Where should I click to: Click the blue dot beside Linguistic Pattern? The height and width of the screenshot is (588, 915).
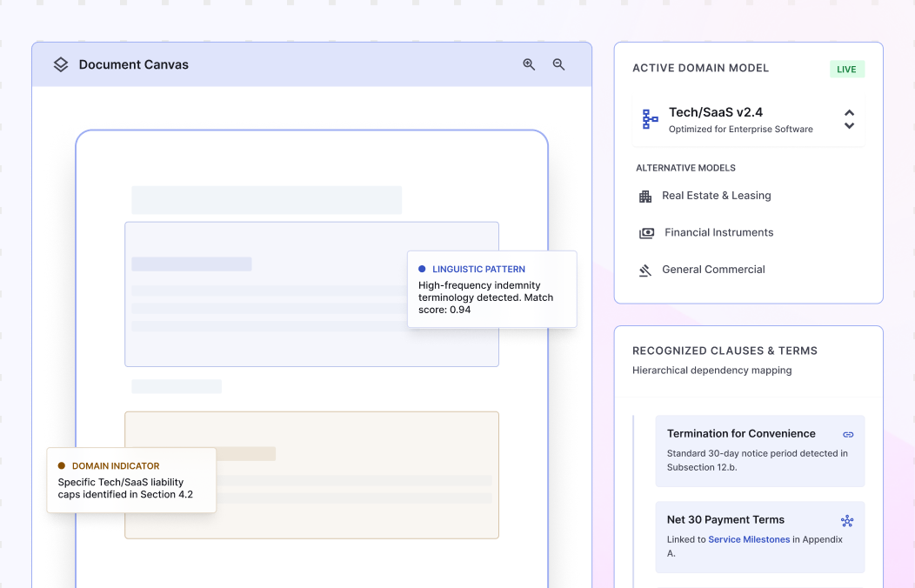pyautogui.click(x=422, y=269)
